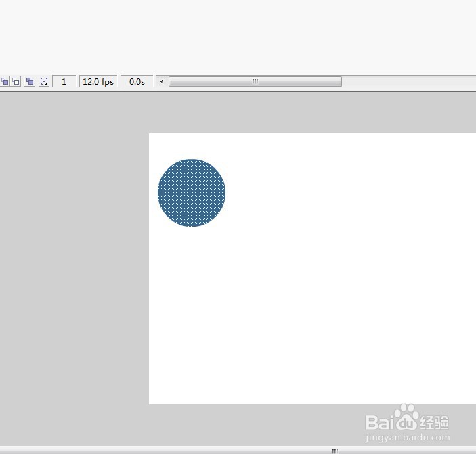Click the 12.0 fps frame rate
The image size is (476, 454).
98,82
